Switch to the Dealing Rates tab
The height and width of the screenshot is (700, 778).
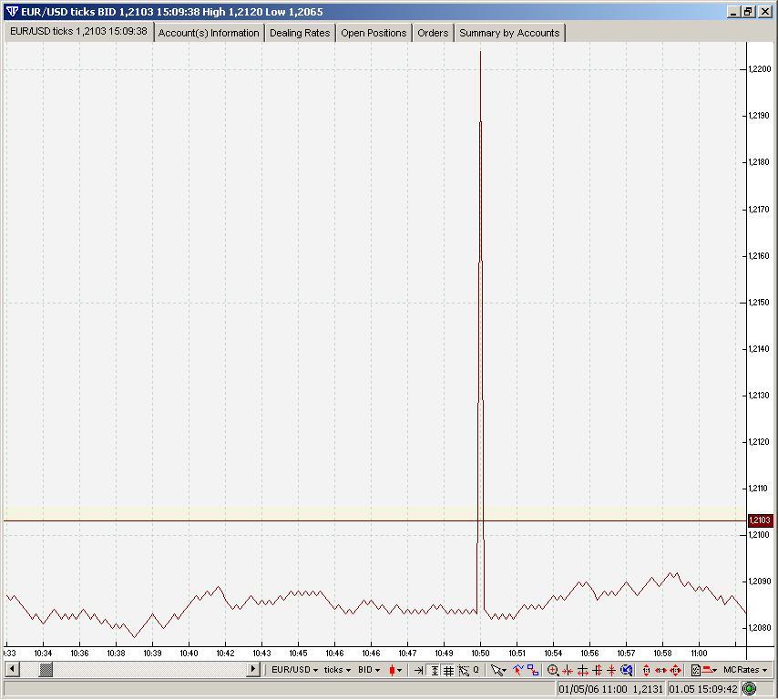coord(300,33)
